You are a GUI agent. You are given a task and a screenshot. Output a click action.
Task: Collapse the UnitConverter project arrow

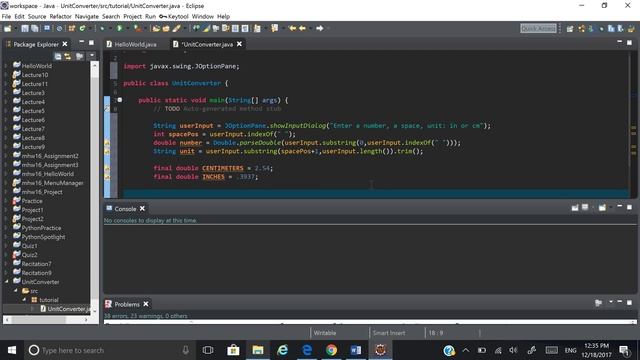6,282
